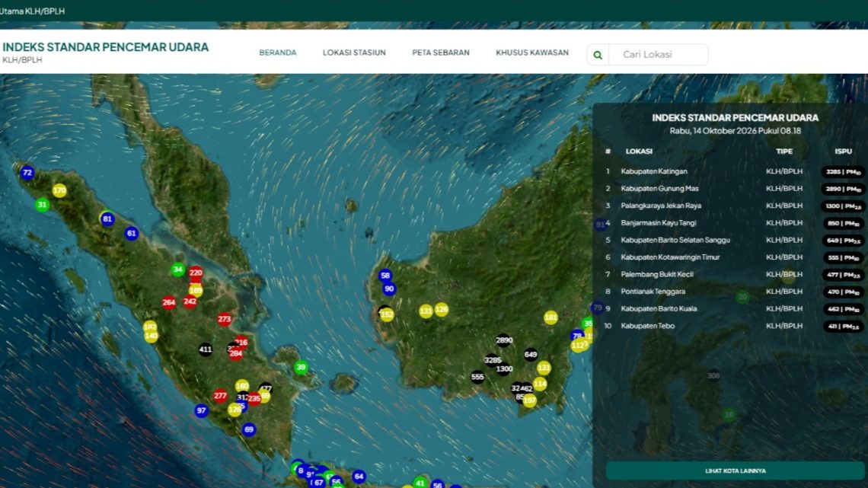Click the LOKASI column header

pos(639,152)
